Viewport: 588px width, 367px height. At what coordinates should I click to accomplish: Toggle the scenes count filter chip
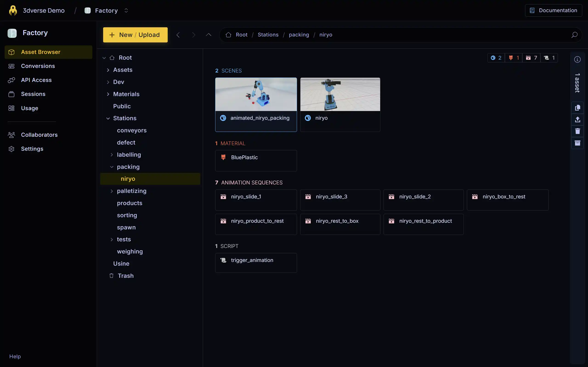click(x=496, y=58)
